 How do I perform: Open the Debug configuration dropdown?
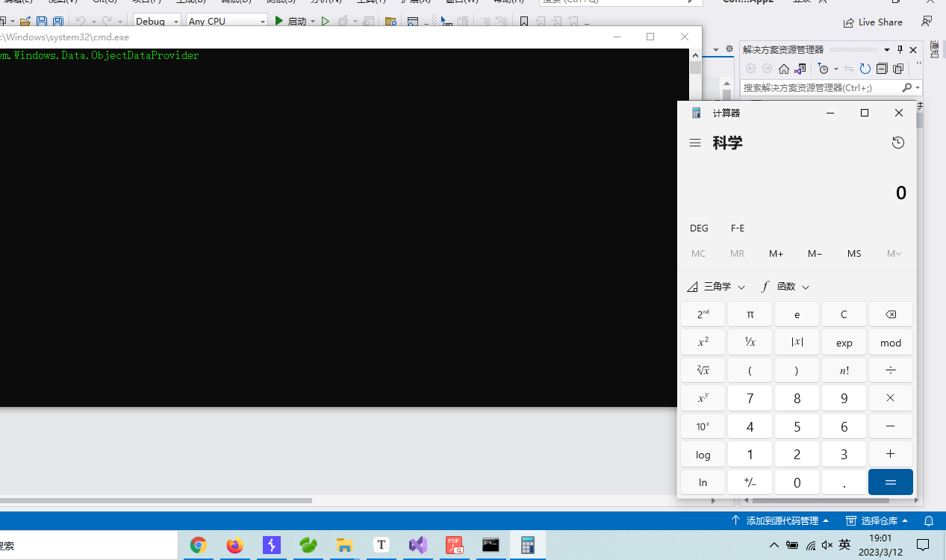pos(158,21)
